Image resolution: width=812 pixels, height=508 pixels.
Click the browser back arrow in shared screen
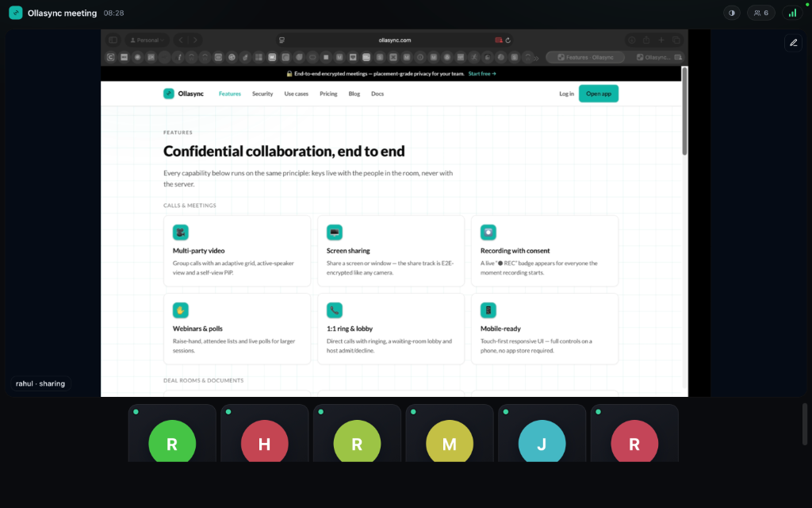180,40
